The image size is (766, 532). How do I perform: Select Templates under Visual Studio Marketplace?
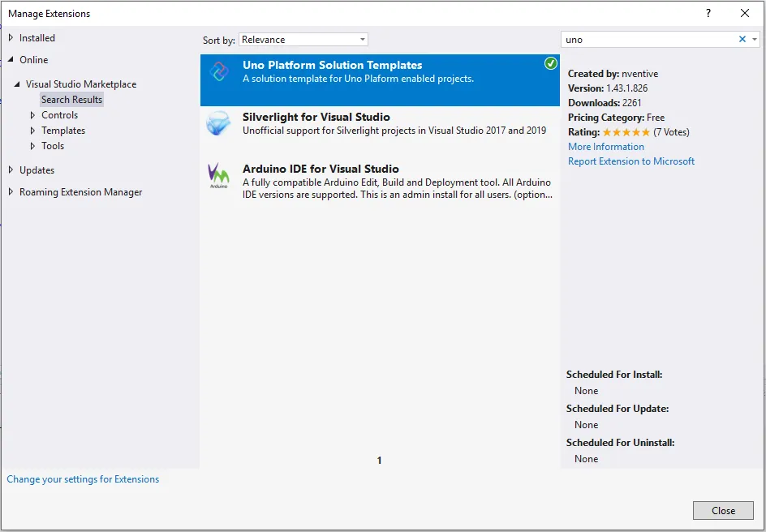[65, 130]
